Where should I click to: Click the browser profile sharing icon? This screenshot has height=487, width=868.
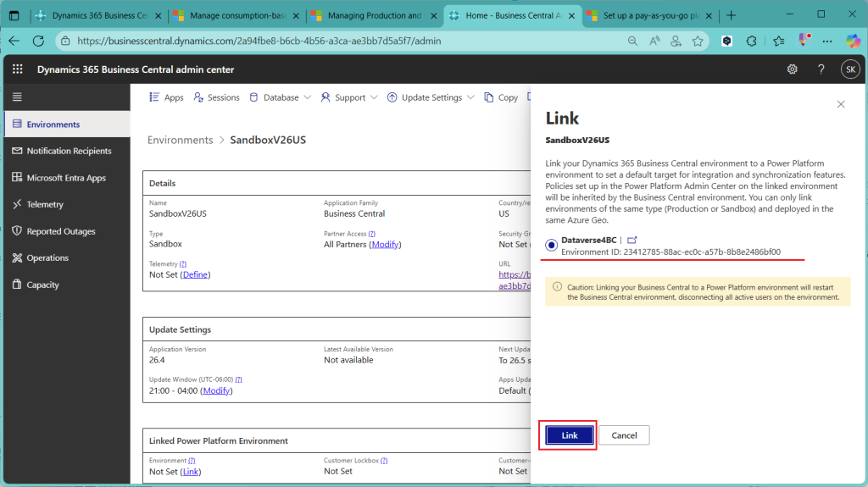pyautogui.click(x=676, y=41)
